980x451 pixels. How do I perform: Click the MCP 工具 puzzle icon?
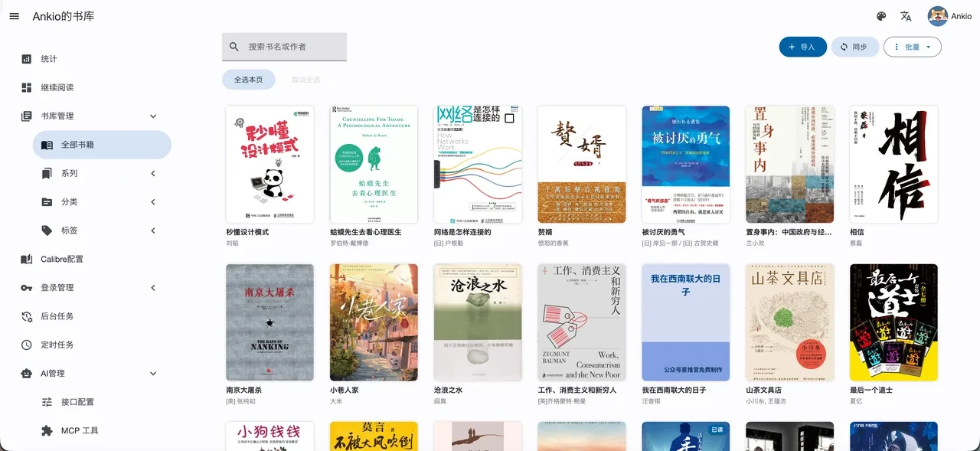(47, 430)
